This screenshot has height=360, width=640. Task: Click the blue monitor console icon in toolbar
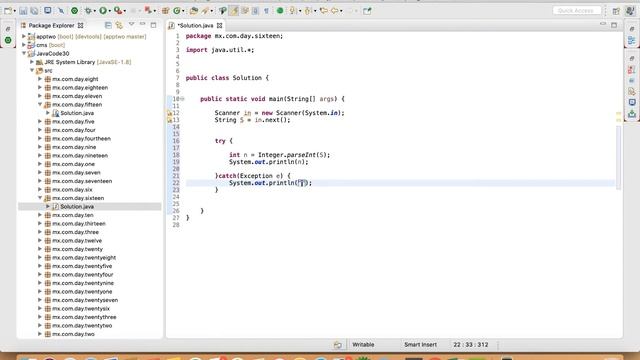pos(48,10)
